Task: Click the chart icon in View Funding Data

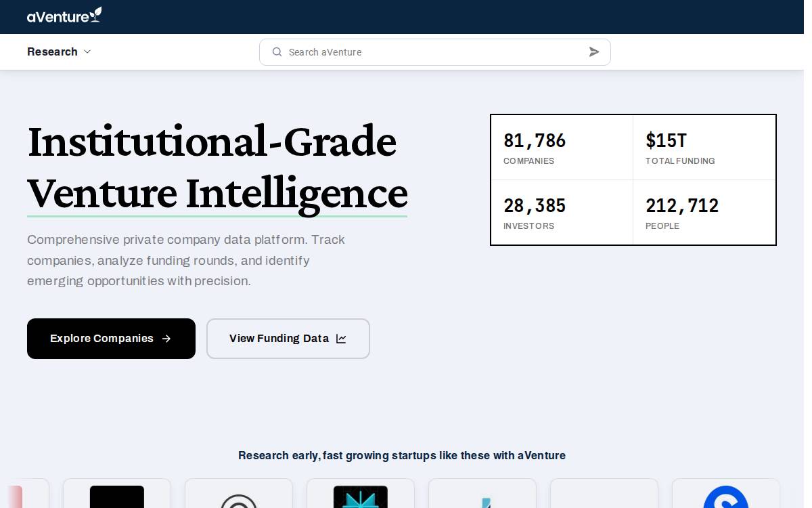Action: tap(341, 339)
